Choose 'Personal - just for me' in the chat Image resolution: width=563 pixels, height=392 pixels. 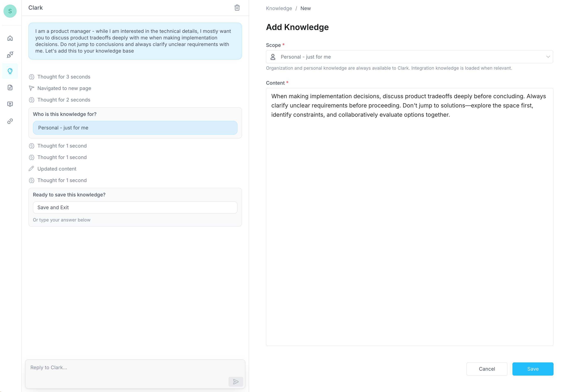(x=135, y=128)
